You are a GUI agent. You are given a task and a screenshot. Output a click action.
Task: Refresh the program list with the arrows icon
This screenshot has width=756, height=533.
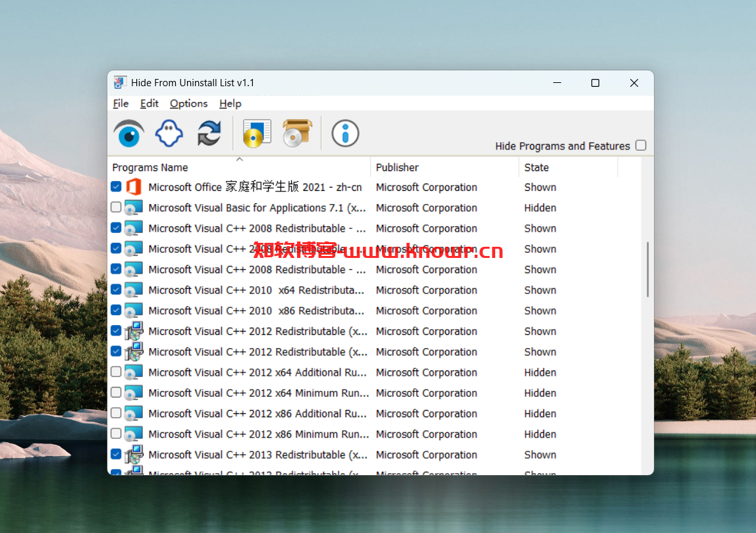pos(209,134)
